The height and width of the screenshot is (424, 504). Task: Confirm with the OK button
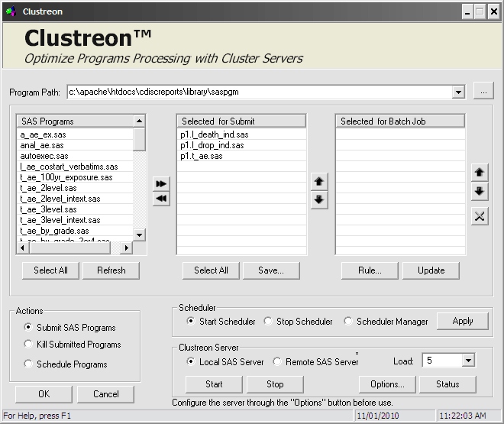pyautogui.click(x=44, y=394)
